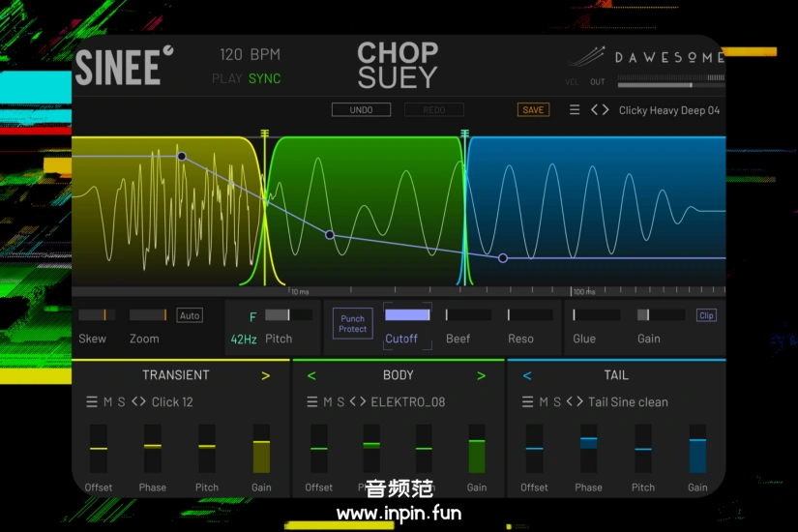798x532 pixels.
Task: Select the TAIL section header
Action: click(x=616, y=375)
